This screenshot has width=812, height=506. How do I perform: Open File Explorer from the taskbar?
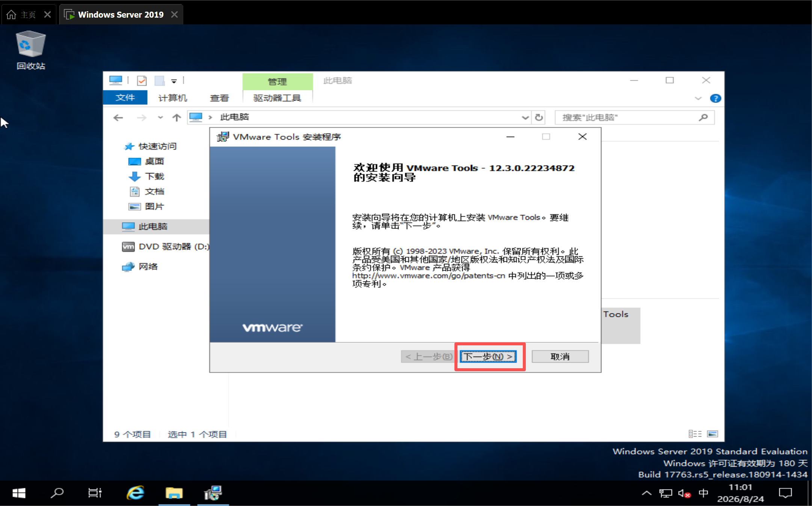click(x=174, y=493)
